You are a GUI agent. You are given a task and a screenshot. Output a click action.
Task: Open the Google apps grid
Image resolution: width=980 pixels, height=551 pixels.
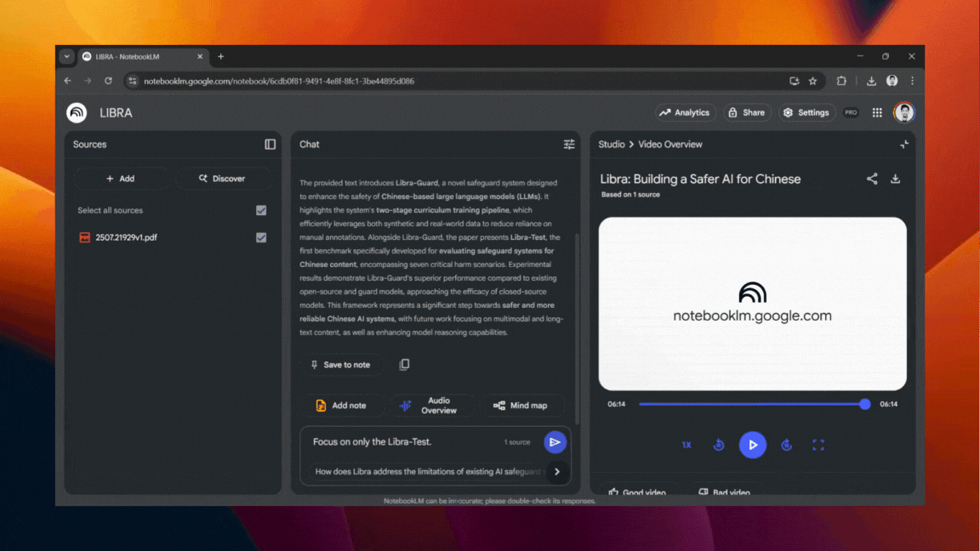pyautogui.click(x=877, y=112)
